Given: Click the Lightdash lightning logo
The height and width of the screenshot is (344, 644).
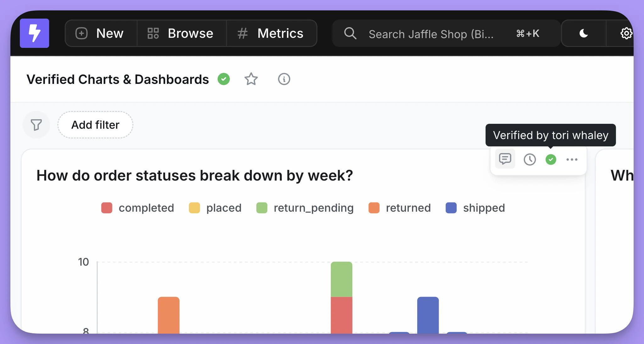Looking at the screenshot, I should pos(34,33).
